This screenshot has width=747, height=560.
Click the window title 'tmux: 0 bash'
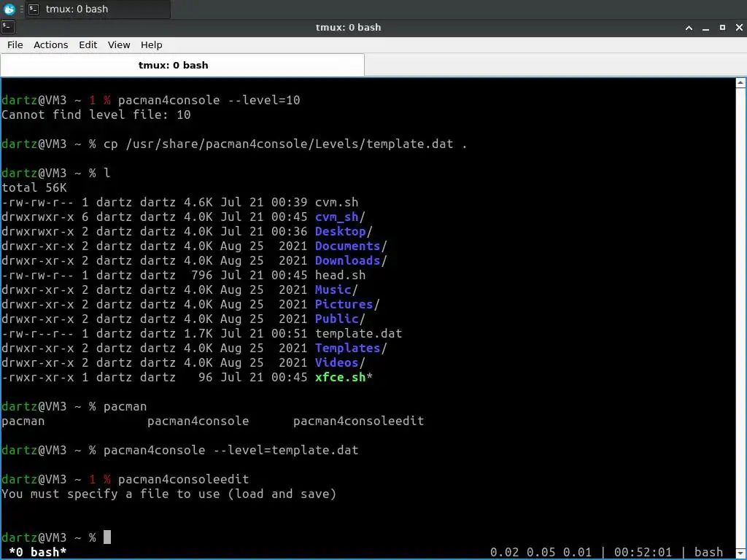(x=348, y=28)
